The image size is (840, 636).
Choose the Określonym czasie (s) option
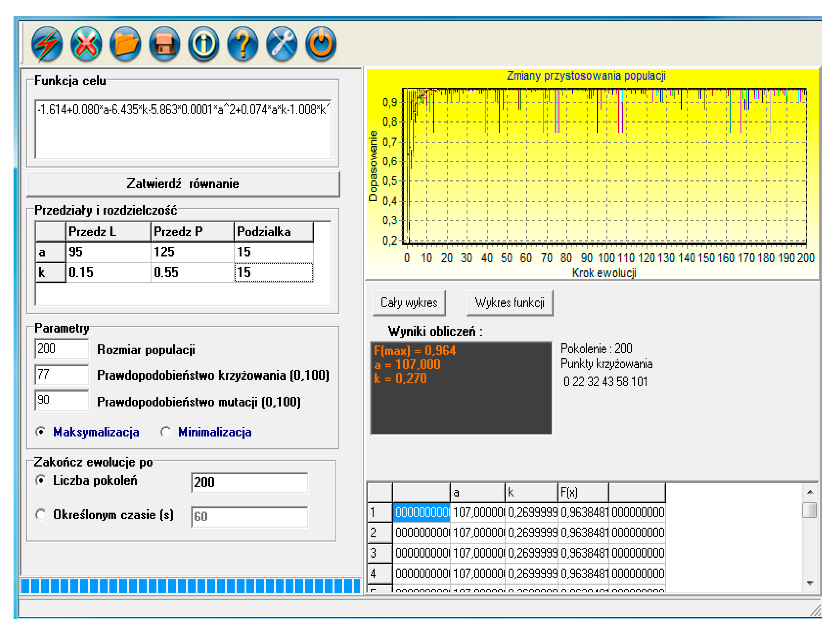tap(41, 514)
